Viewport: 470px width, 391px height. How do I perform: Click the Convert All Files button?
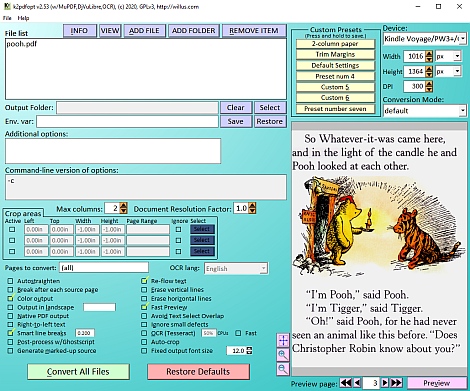[78, 372]
